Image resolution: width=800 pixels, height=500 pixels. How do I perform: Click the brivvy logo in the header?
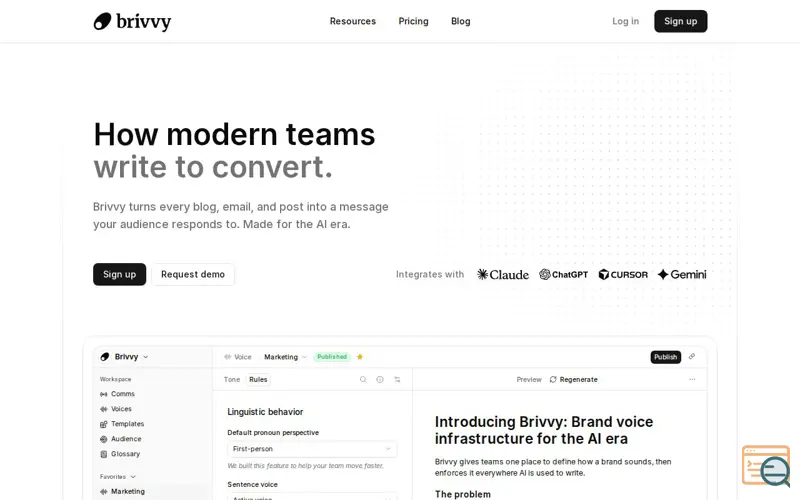click(x=132, y=21)
